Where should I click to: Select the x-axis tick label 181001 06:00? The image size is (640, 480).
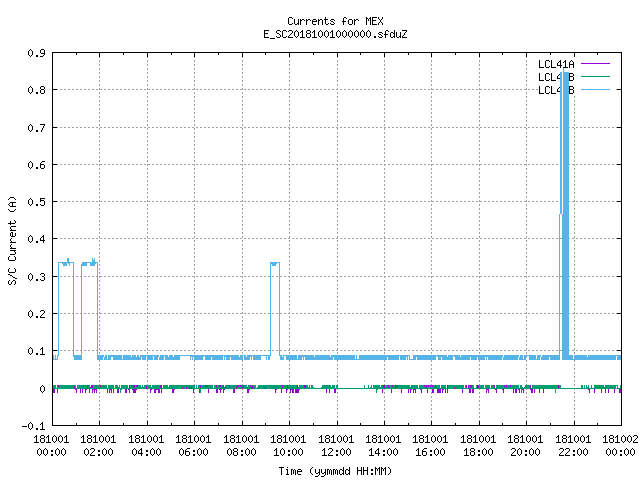coord(193,446)
